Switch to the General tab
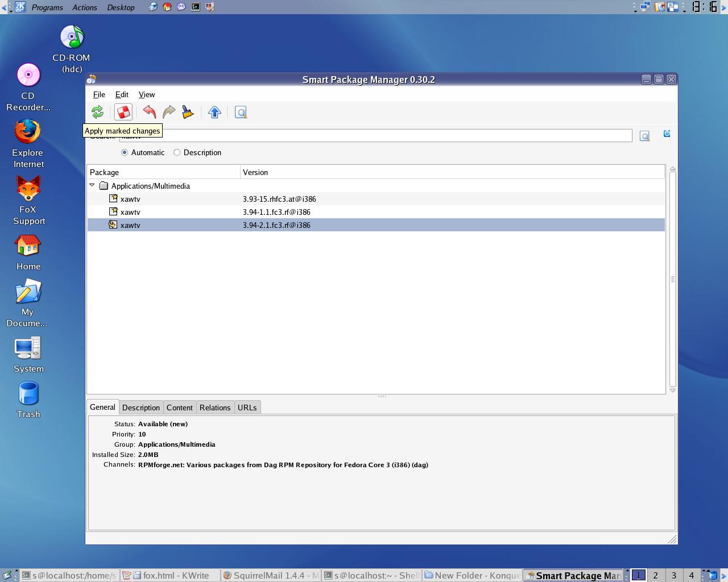Viewport: 728px width, 582px height. click(x=102, y=407)
